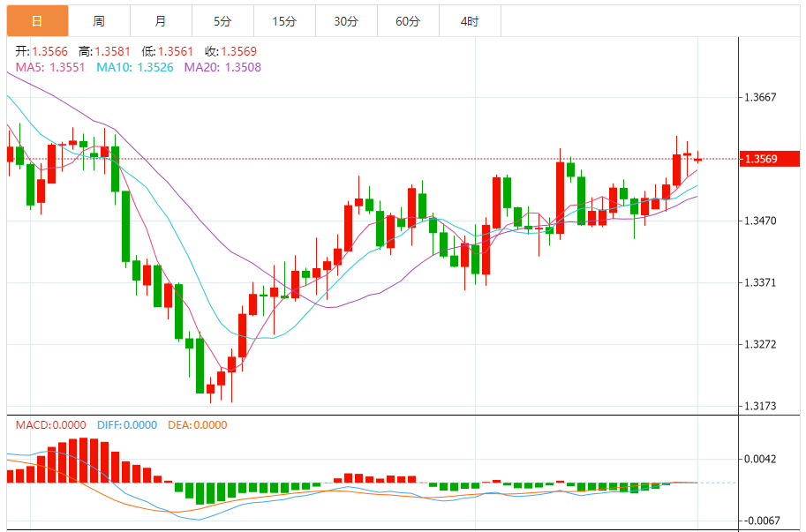Click the MACD:0.0000 indicator label
This screenshot has width=806, height=532.
click(50, 425)
